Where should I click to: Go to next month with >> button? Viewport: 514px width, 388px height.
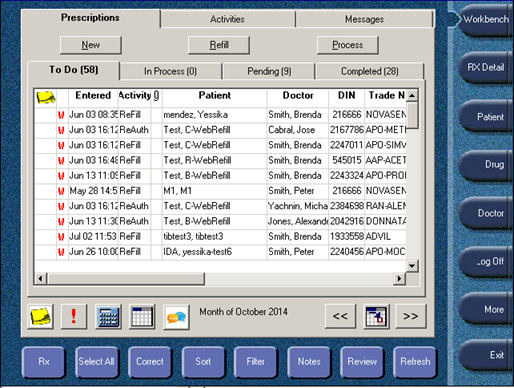[410, 316]
